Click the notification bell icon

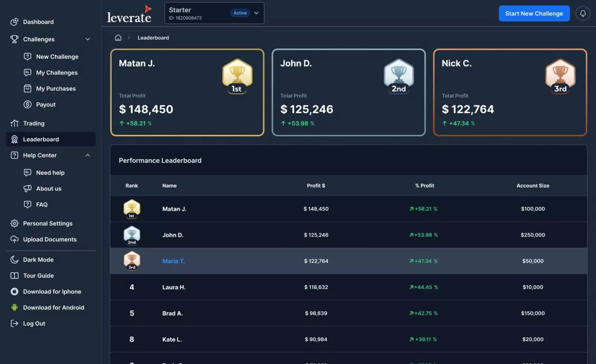(x=583, y=13)
